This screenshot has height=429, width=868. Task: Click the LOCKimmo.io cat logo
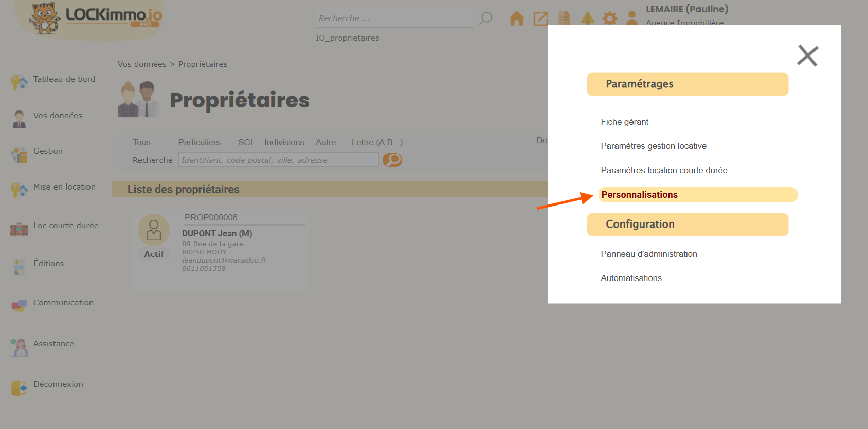click(45, 18)
